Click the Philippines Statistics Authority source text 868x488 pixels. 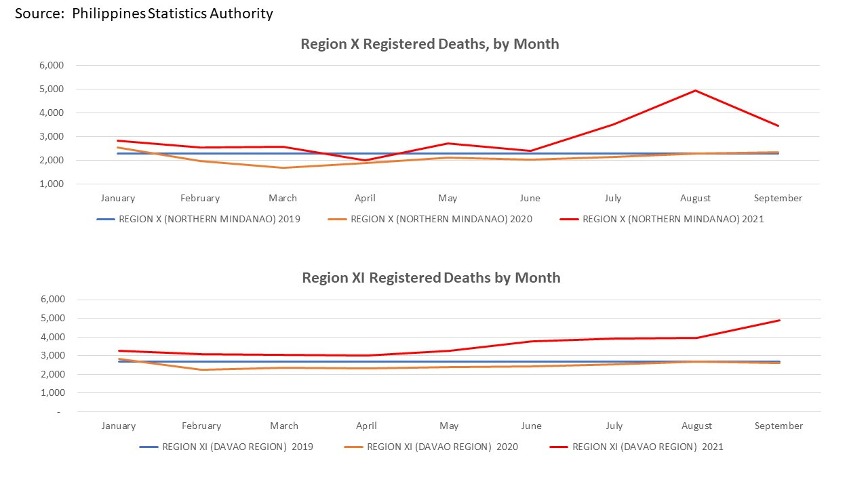pos(144,13)
